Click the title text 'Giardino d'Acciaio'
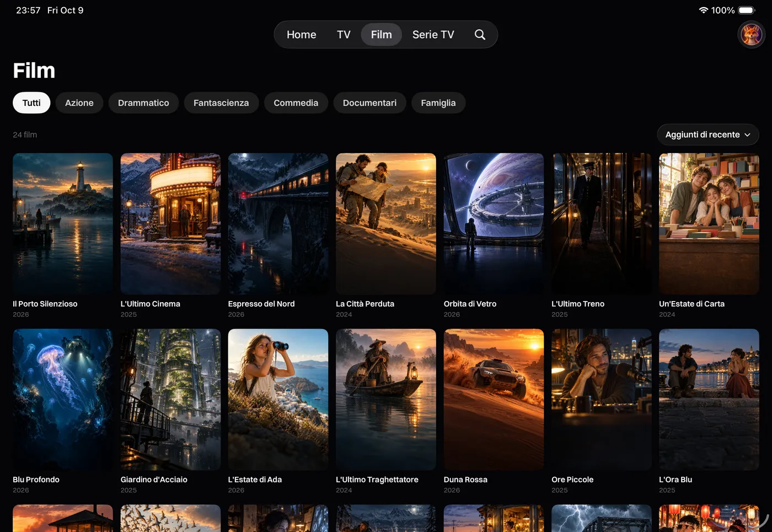The height and width of the screenshot is (532, 772). coord(154,480)
